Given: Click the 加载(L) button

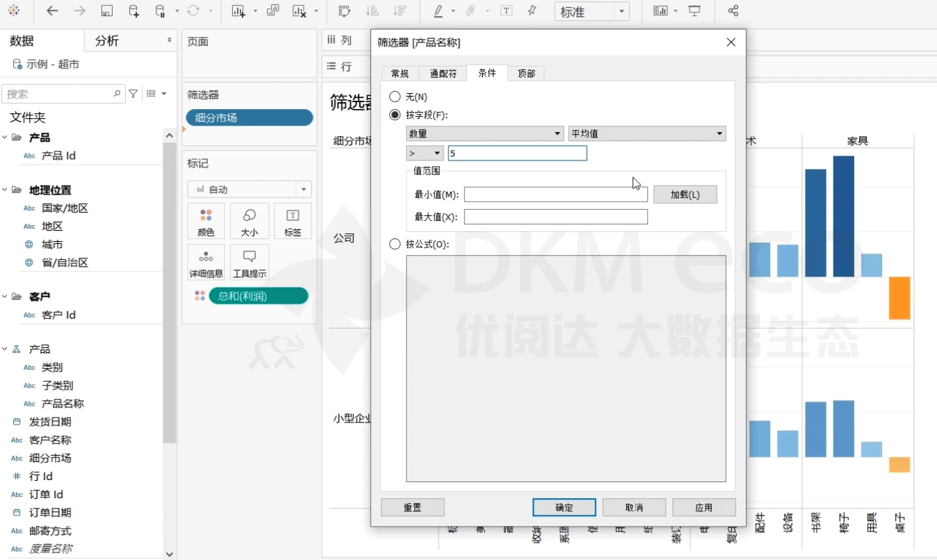Looking at the screenshot, I should pyautogui.click(x=684, y=195).
